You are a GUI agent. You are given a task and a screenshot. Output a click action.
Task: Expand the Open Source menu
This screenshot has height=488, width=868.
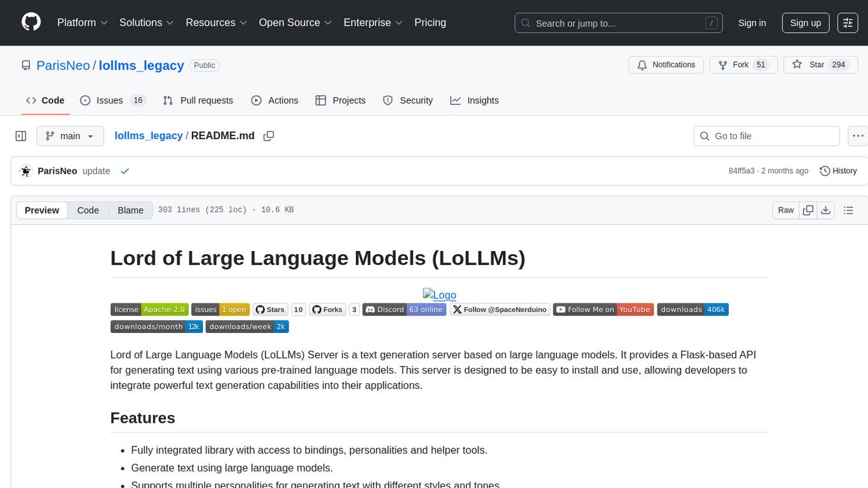(x=296, y=23)
